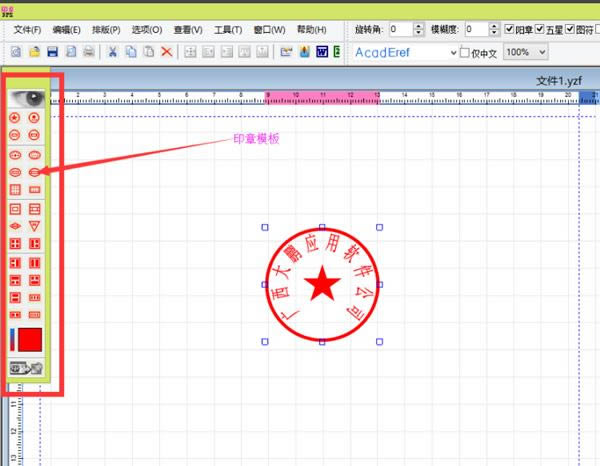Click the eye preview image on the template panel
The image size is (600, 466).
(27, 99)
